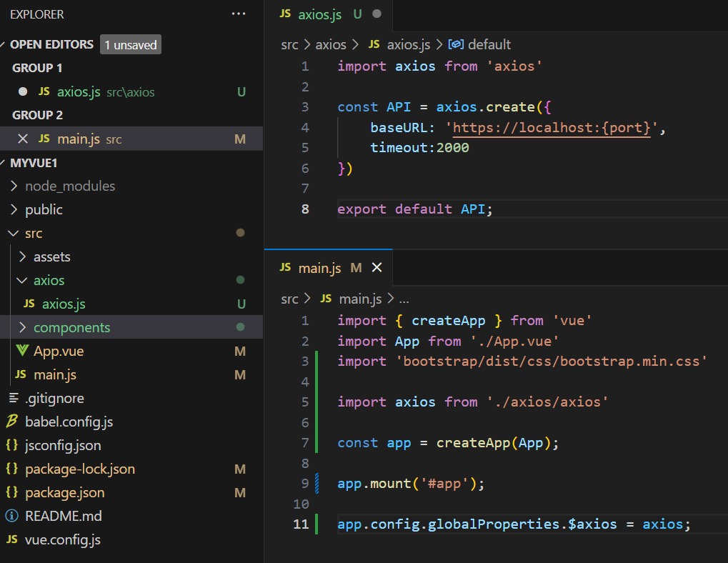Expand the node_modules folder
Viewport: 728px width, 563px height.
pos(14,186)
